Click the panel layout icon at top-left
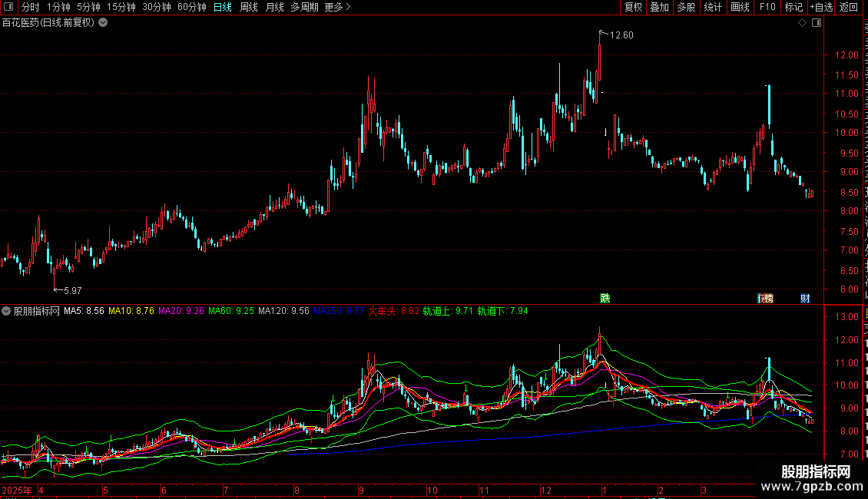The image size is (868, 499). pos(8,7)
